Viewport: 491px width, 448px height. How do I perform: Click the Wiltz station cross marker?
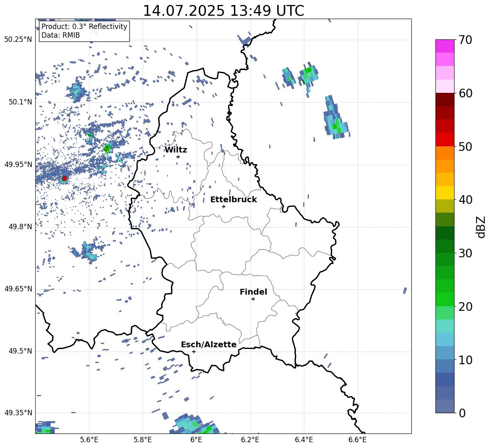pyautogui.click(x=178, y=157)
